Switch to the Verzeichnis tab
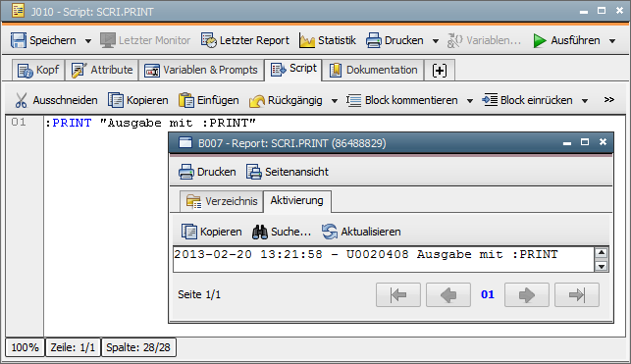 click(x=222, y=201)
